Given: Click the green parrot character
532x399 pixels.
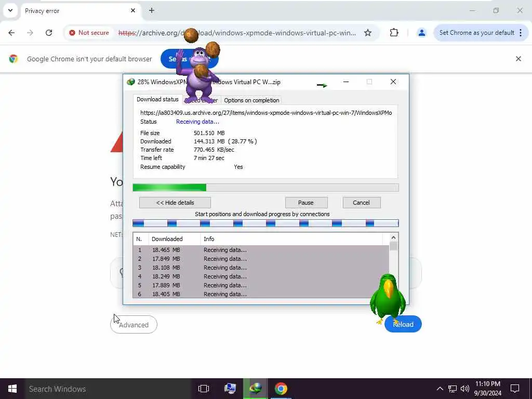Looking at the screenshot, I should click(388, 299).
